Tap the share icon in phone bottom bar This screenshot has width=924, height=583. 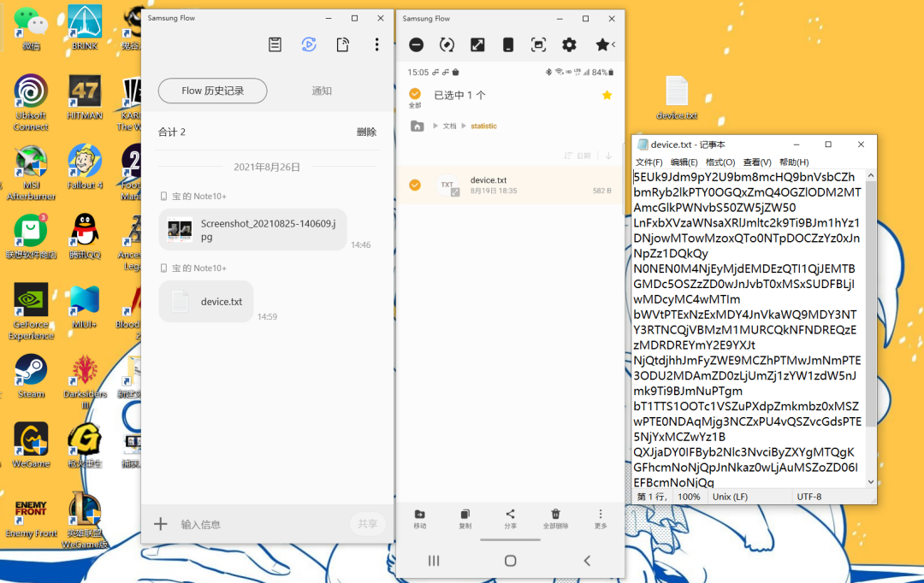point(510,518)
